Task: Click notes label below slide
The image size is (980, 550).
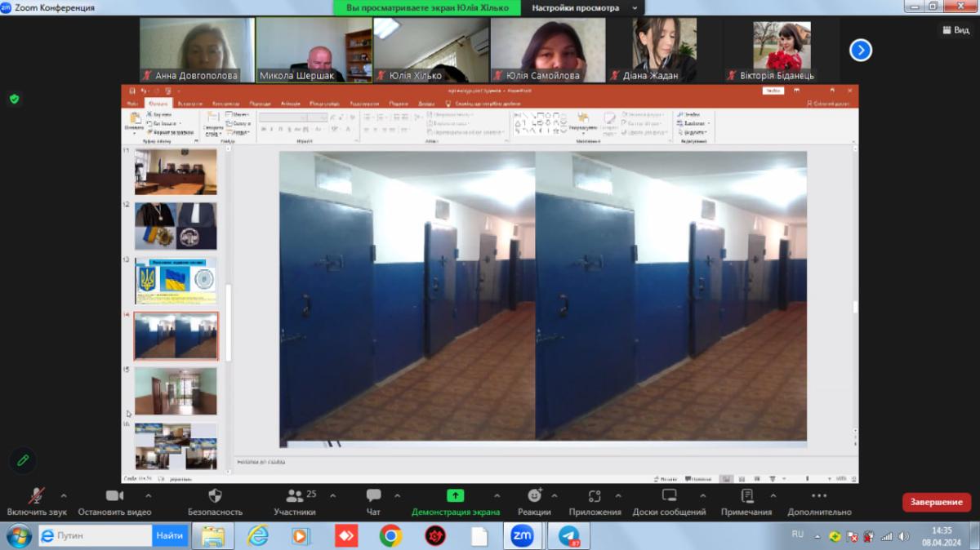Action: pos(261,462)
